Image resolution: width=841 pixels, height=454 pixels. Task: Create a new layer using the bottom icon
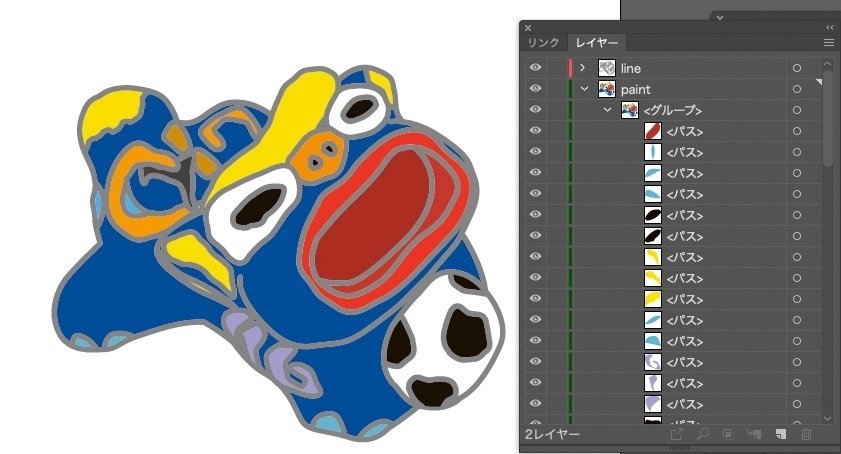tap(780, 434)
